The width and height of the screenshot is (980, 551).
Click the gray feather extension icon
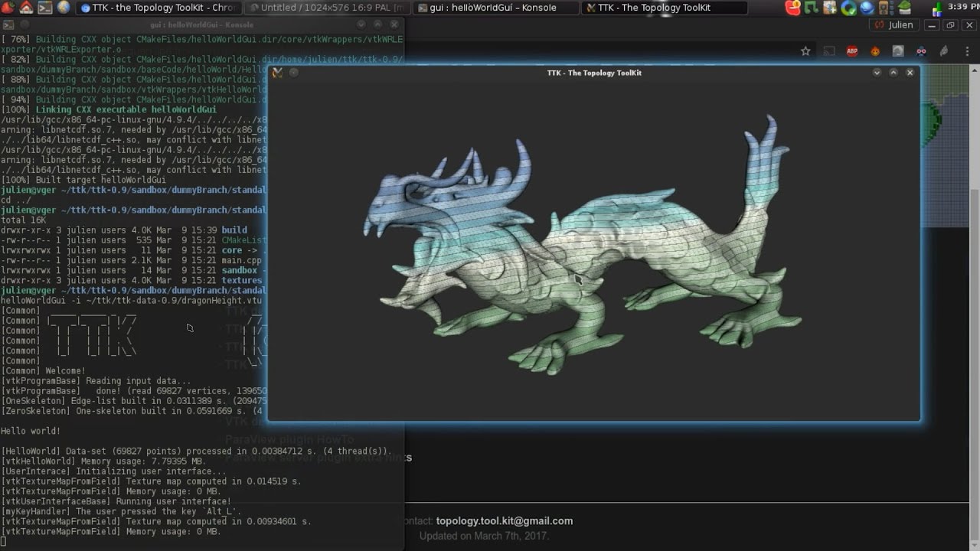[944, 51]
